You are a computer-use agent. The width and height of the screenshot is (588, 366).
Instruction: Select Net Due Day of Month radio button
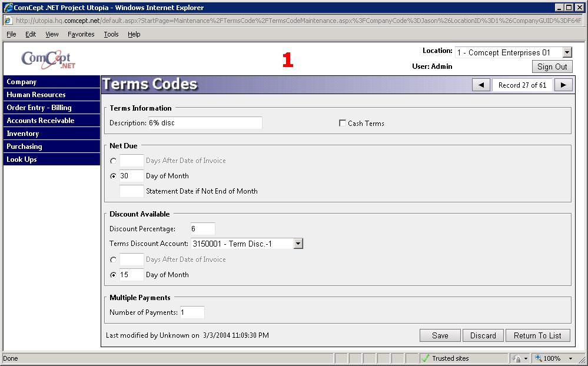click(114, 176)
